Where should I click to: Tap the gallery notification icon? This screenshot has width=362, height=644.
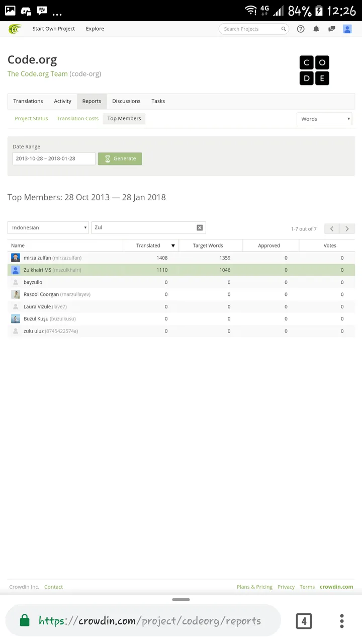(x=10, y=10)
